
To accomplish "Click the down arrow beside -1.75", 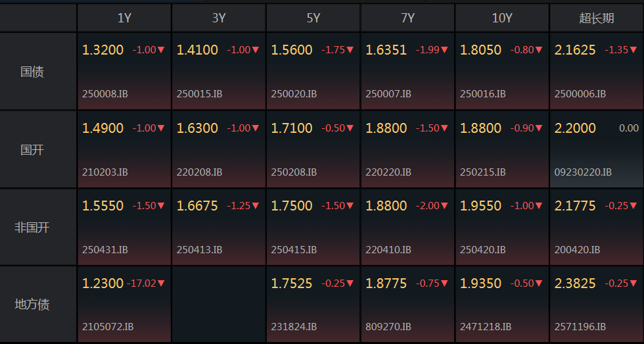I will pos(350,50).
